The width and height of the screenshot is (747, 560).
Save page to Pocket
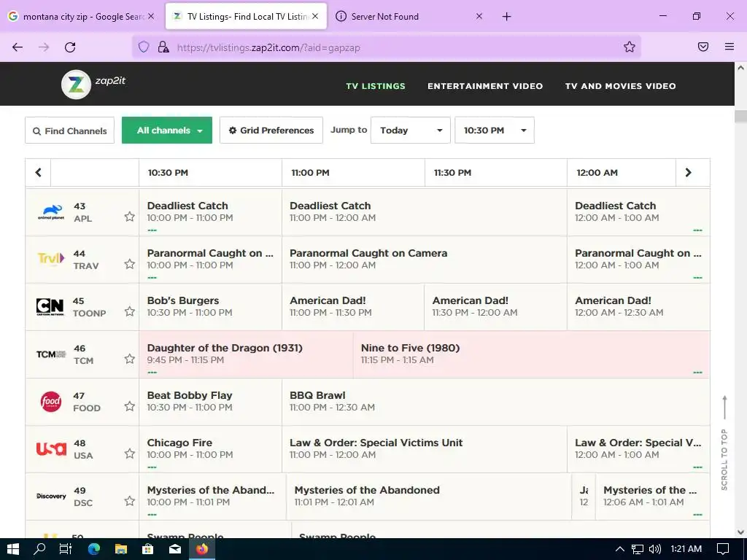coord(703,47)
